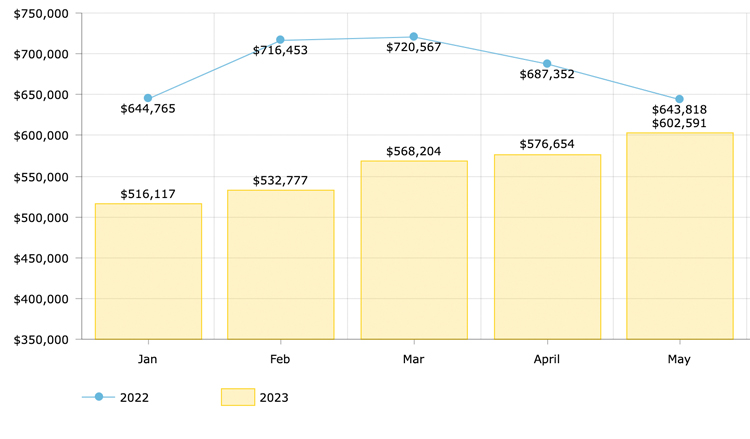
Task: Click the February 2022 data point
Action: 280,40
